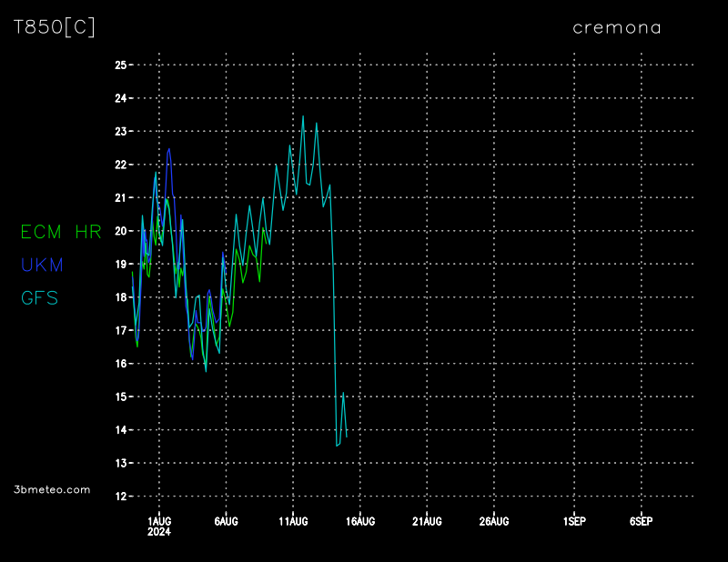Click the 25 value on temperature axis

(x=120, y=65)
